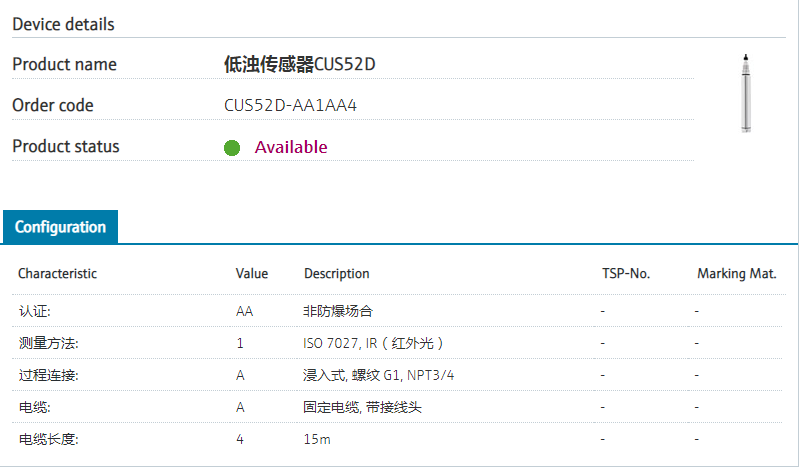Click the Device details section heading

(x=63, y=24)
